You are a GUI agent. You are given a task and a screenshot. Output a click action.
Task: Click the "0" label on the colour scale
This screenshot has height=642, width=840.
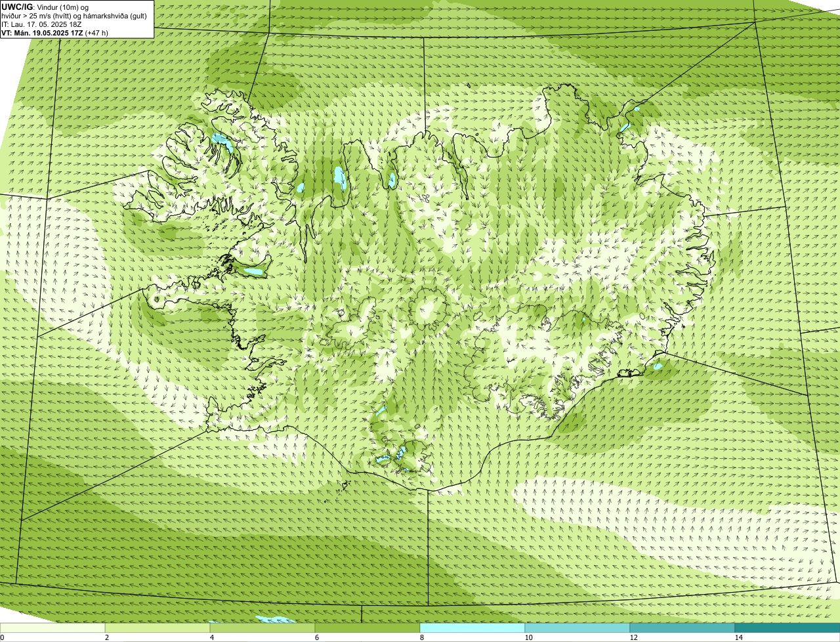(2, 637)
